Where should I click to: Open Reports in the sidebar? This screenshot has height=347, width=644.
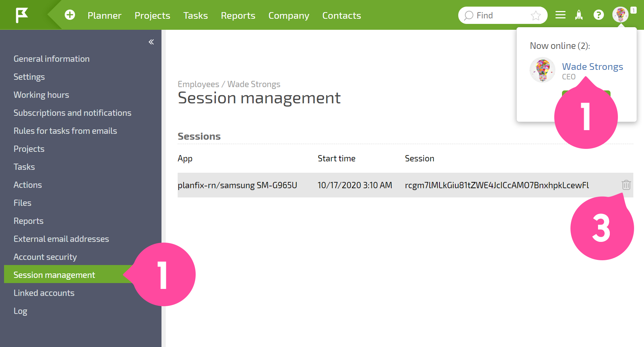click(28, 221)
